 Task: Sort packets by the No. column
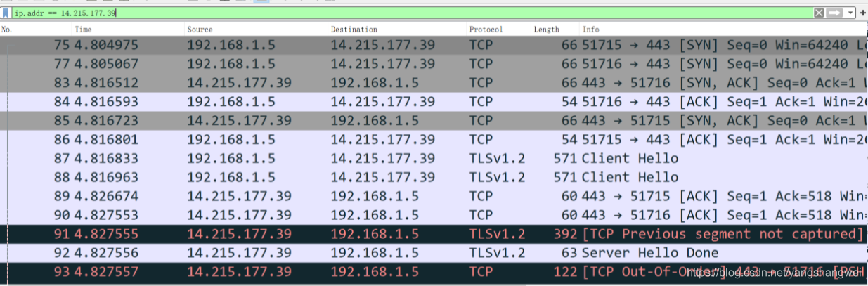[37, 30]
